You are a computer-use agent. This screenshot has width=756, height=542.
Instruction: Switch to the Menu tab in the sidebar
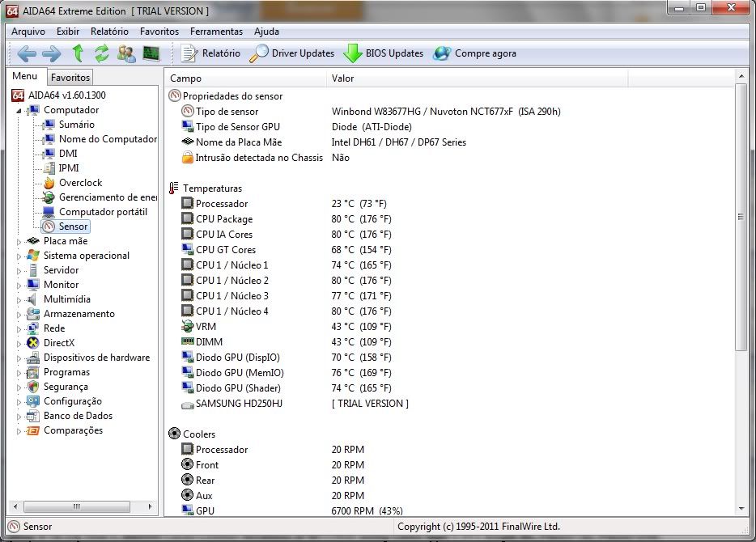pyautogui.click(x=25, y=76)
